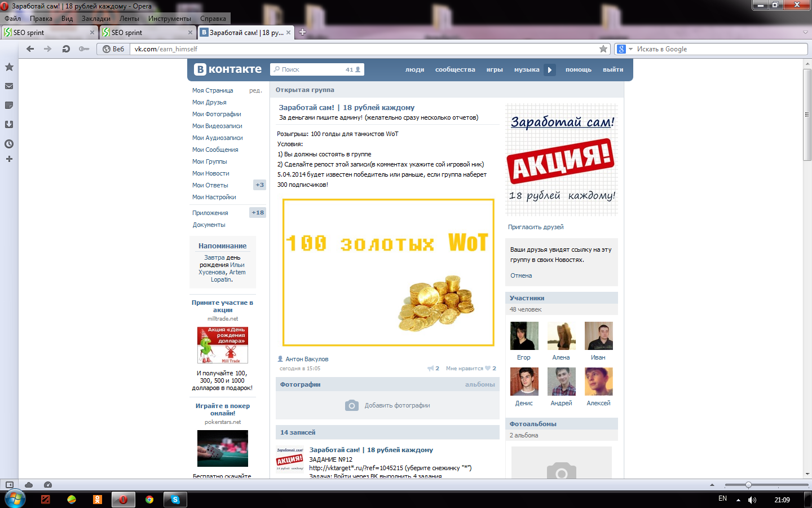
Task: Open Закладки menu
Action: (96, 19)
